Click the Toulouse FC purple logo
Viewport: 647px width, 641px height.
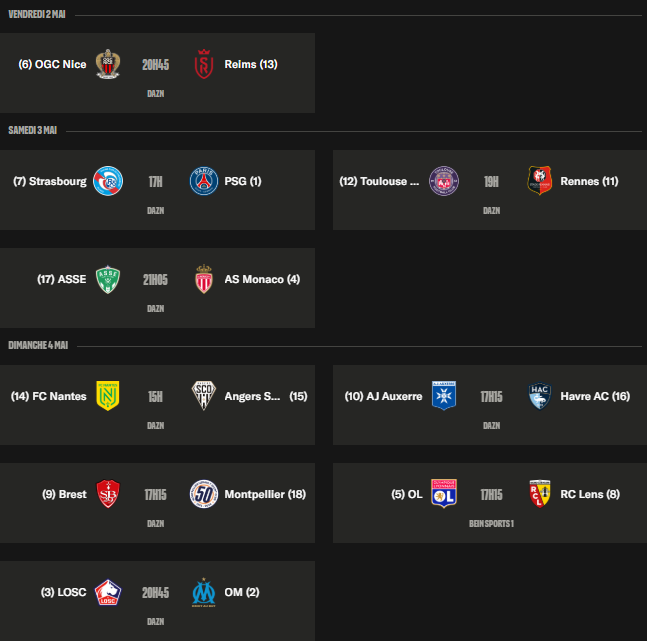[x=444, y=181]
